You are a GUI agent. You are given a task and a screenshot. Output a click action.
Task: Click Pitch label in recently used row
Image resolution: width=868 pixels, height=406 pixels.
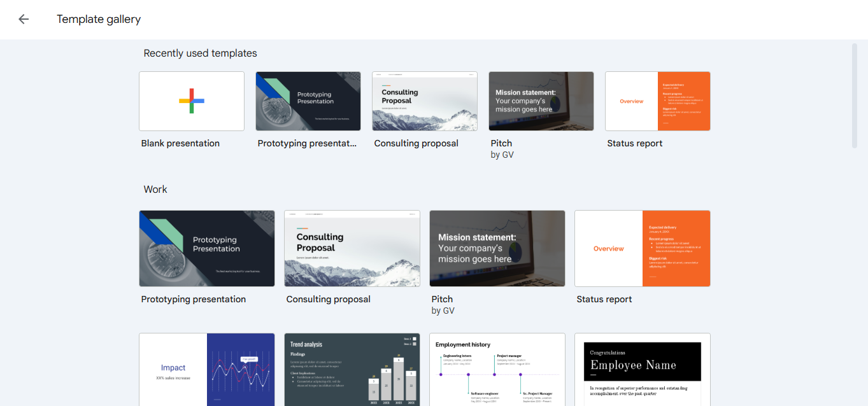(x=501, y=143)
